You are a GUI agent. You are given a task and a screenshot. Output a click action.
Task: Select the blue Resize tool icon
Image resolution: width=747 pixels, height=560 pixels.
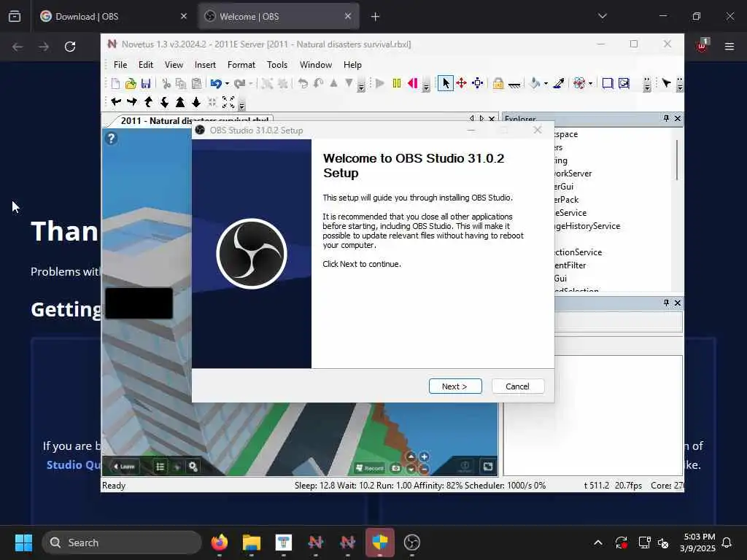click(x=477, y=84)
